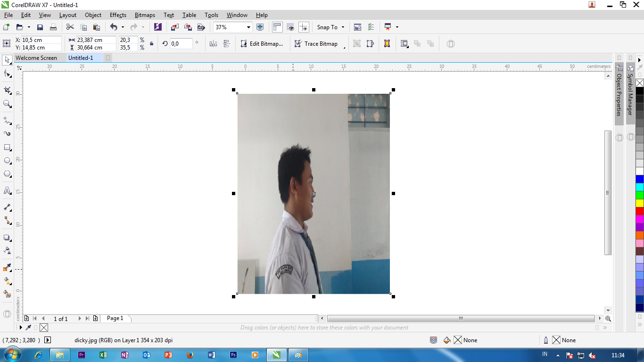The width and height of the screenshot is (644, 362).
Task: Open Photoshop from the taskbar
Action: click(x=233, y=354)
